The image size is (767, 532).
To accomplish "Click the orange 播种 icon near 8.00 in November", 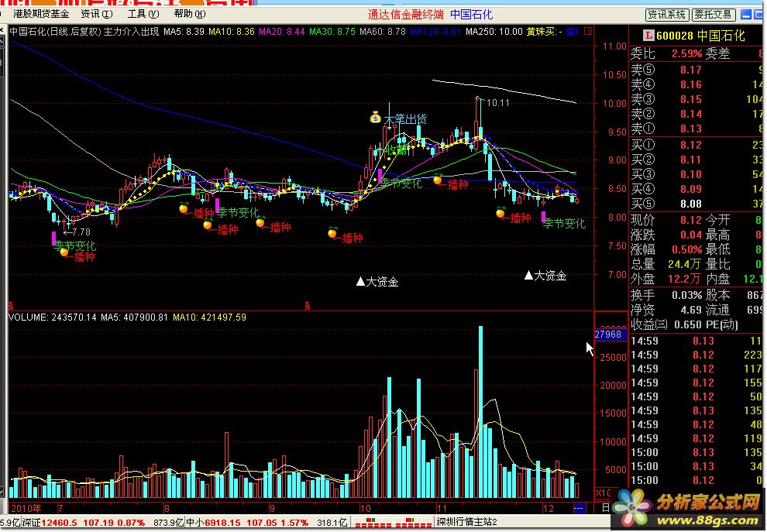I will 500,213.
